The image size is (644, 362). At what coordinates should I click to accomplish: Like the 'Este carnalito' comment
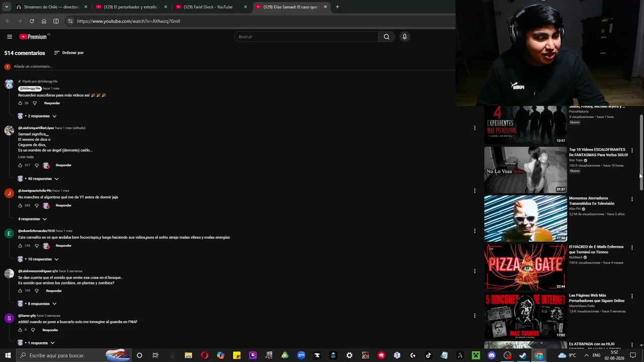click(x=20, y=246)
